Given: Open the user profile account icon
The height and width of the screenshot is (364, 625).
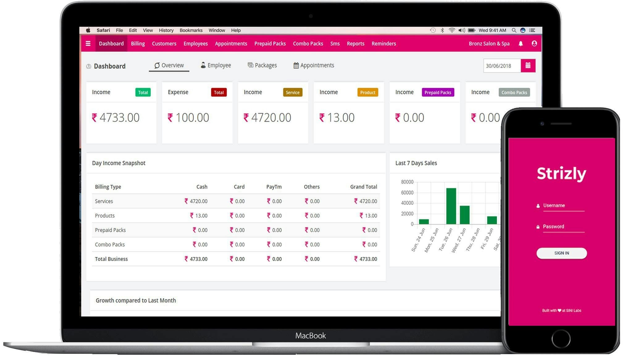Looking at the screenshot, I should coord(534,43).
